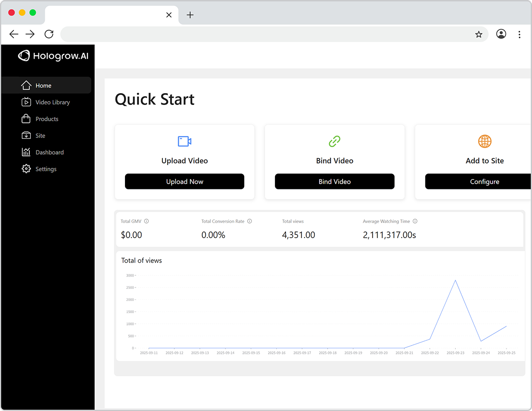Viewport: 532px width, 411px height.
Task: Open the Settings gear icon
Action: click(x=26, y=169)
